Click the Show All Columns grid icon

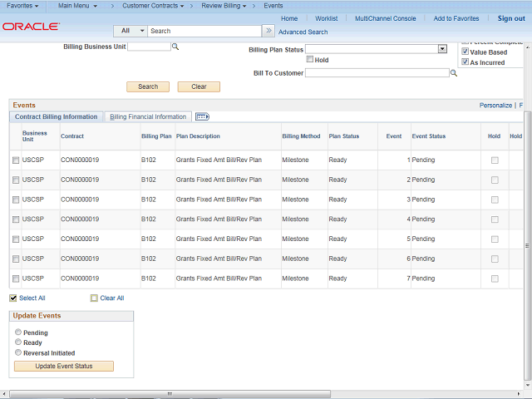(x=202, y=117)
